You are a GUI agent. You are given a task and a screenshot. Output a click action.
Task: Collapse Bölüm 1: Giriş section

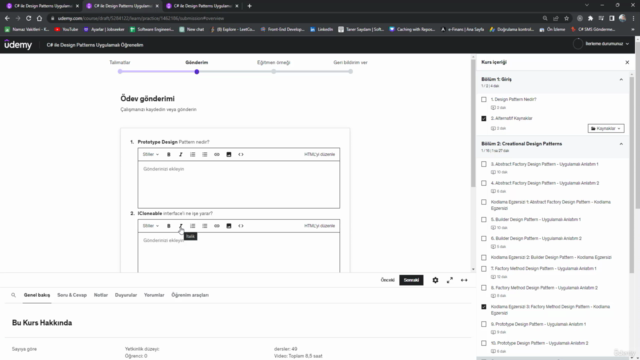tap(621, 79)
